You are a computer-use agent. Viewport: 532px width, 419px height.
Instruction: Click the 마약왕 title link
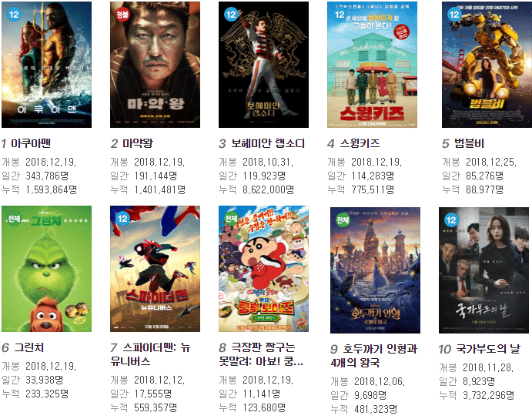pyautogui.click(x=137, y=143)
